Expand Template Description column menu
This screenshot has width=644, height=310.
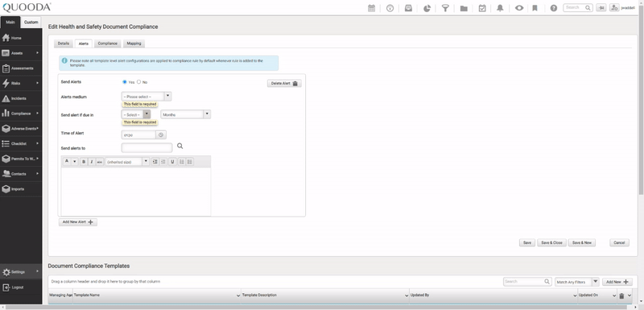tap(407, 296)
